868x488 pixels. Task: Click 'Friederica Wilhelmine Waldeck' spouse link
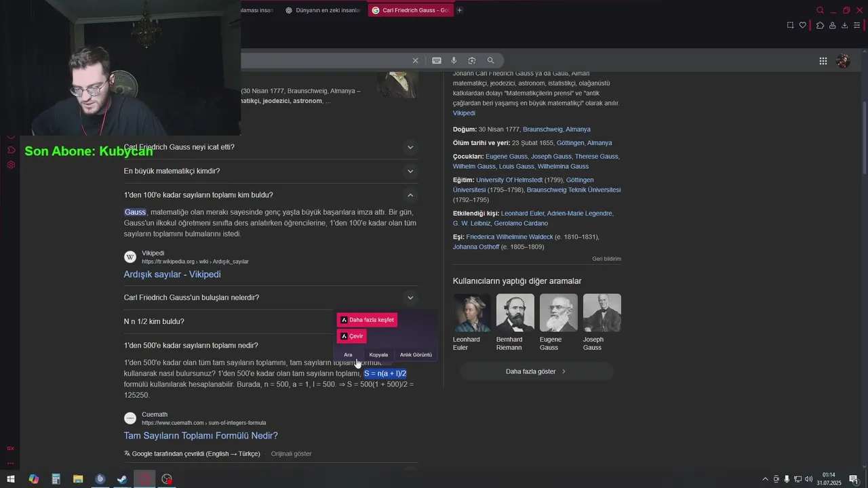point(510,237)
